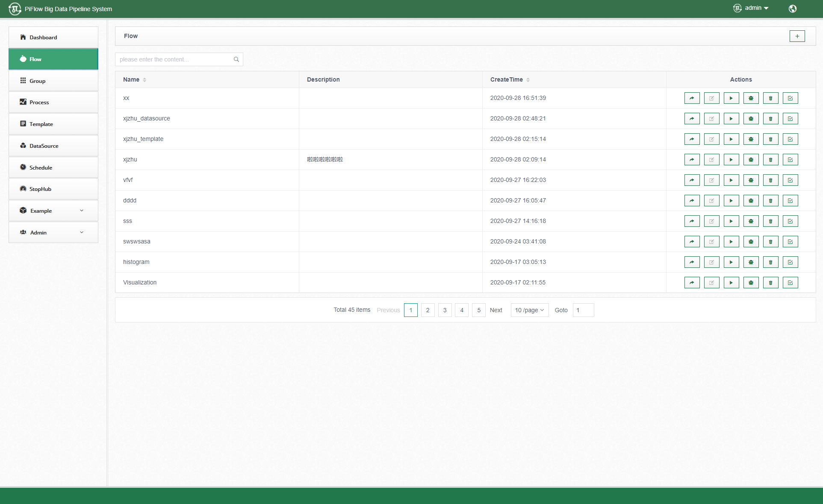Go to page 4 of flows
This screenshot has width=823, height=504.
(x=462, y=310)
